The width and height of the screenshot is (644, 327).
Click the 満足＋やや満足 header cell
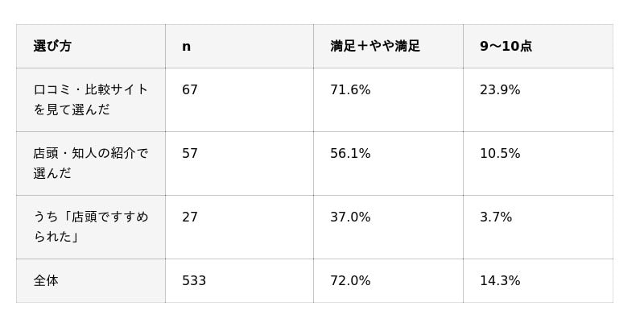388,46
